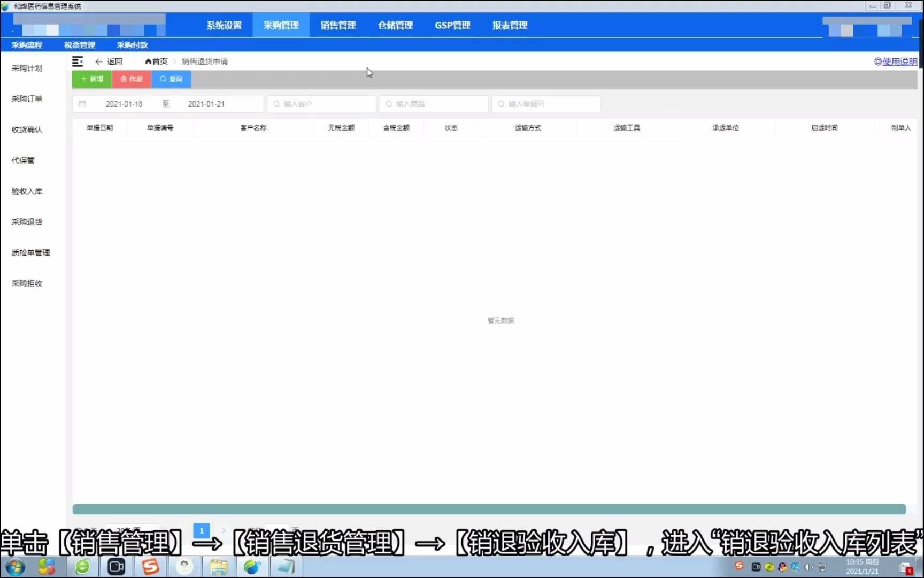Viewport: 924px width, 578px height.
Task: Click the 运输工具 column header
Action: click(627, 128)
